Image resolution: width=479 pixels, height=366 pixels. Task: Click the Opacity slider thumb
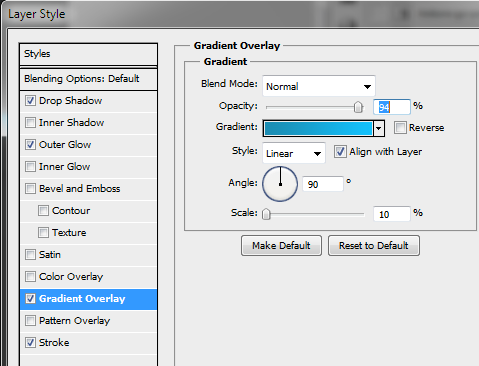[x=358, y=107]
